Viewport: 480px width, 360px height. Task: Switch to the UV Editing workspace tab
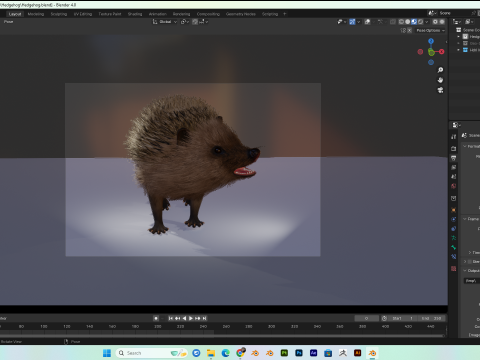point(83,14)
